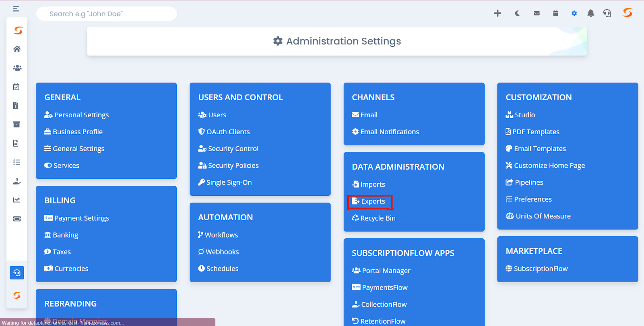Open Home from the sidebar
This screenshot has height=326, width=644.
[x=17, y=49]
